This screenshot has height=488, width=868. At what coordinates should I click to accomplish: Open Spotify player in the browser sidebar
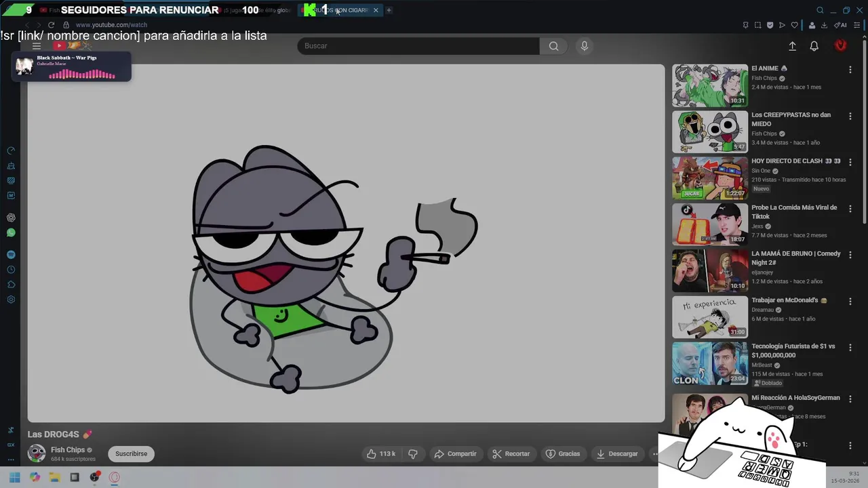click(11, 255)
